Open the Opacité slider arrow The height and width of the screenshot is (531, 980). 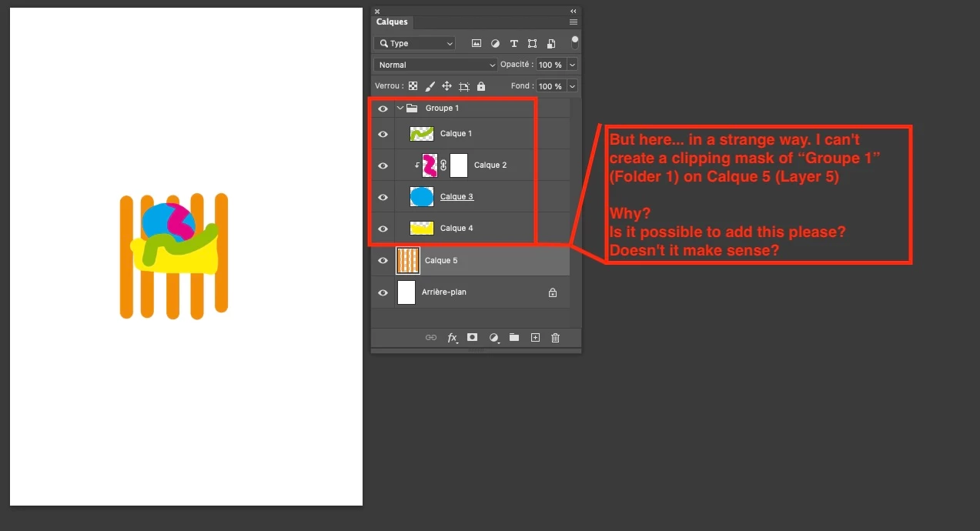click(x=572, y=65)
